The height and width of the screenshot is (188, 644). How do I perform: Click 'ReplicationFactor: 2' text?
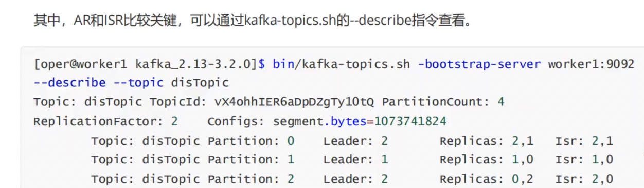(x=105, y=122)
